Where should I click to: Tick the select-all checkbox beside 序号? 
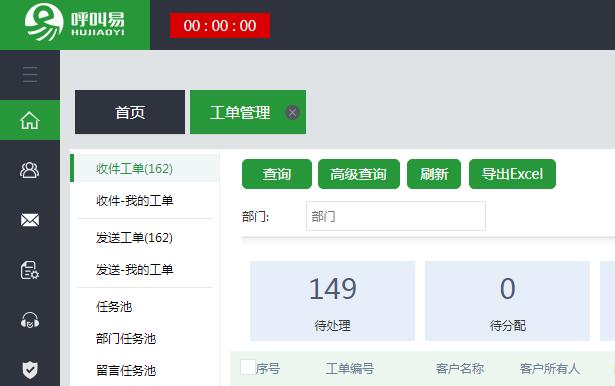point(247,367)
